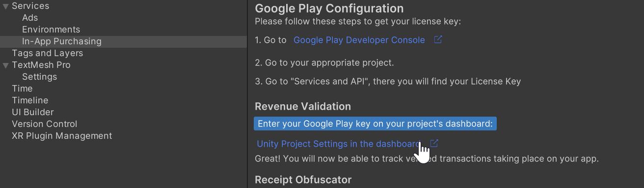Open Settings under TextMesh Pro

click(39, 77)
